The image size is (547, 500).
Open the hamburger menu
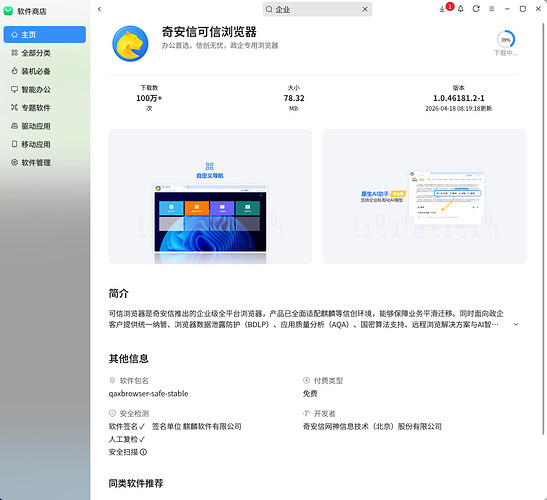point(492,9)
